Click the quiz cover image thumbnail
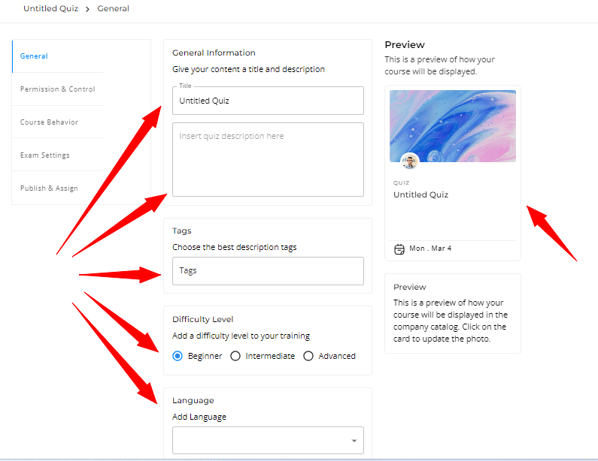598x461 pixels. 453,126
